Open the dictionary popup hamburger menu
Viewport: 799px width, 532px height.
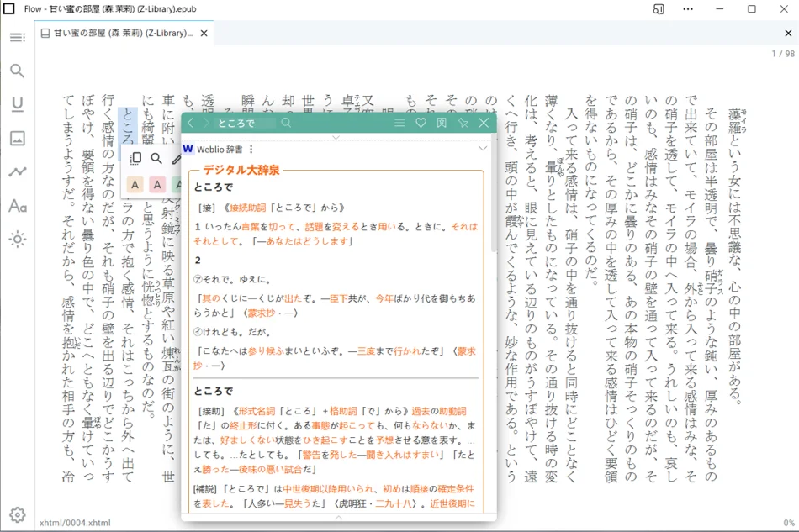click(x=399, y=123)
